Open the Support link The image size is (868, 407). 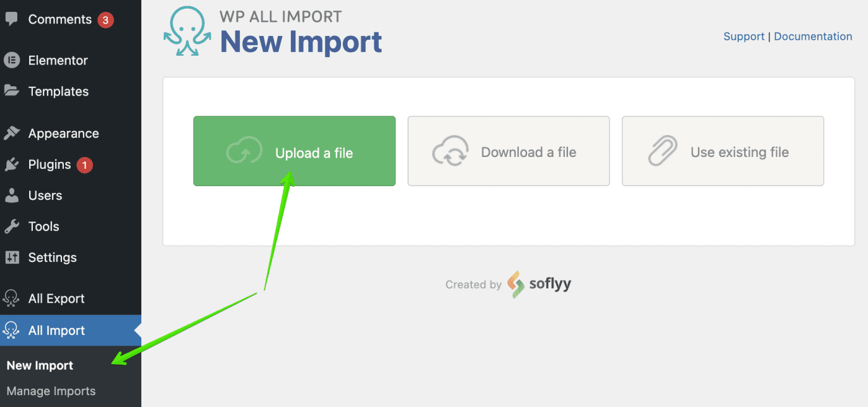(x=743, y=37)
